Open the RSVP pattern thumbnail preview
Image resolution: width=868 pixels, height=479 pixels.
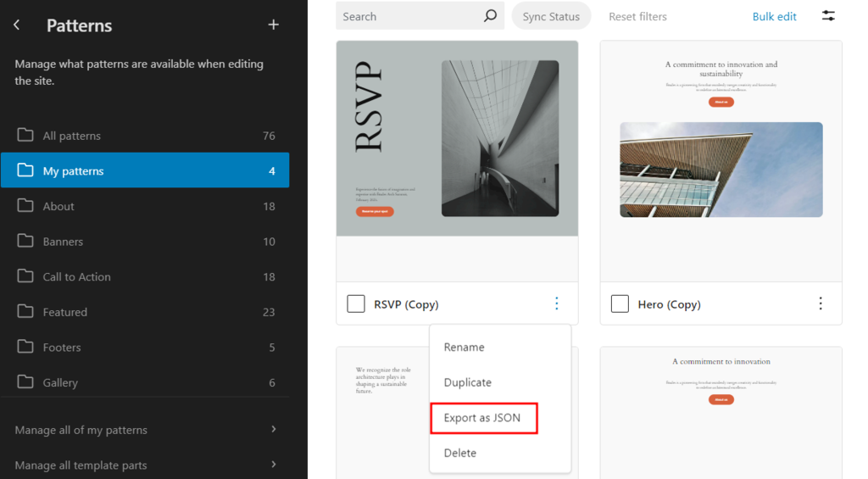457,139
